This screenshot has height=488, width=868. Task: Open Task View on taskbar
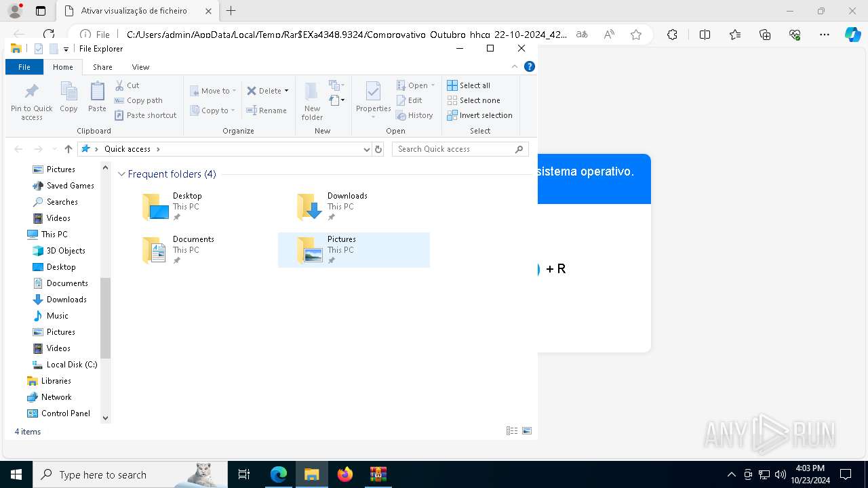pos(244,474)
